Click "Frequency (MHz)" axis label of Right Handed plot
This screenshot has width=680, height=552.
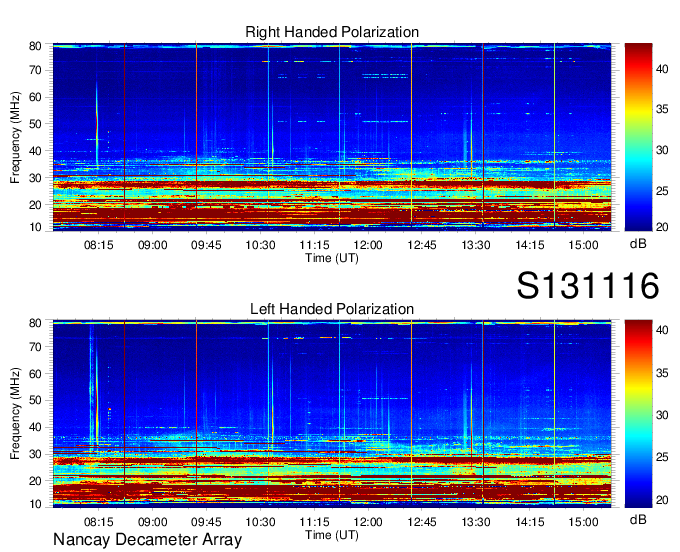[15, 137]
